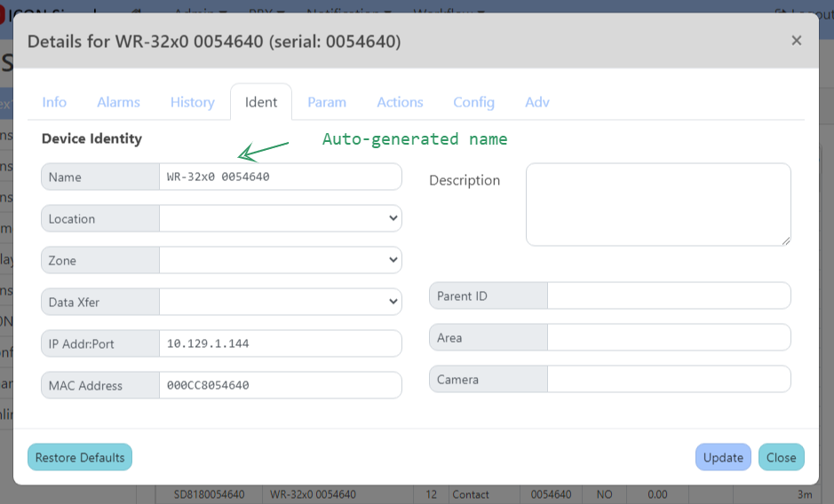The width and height of the screenshot is (834, 504).
Task: Open the Zone dropdown list
Action: click(x=280, y=260)
